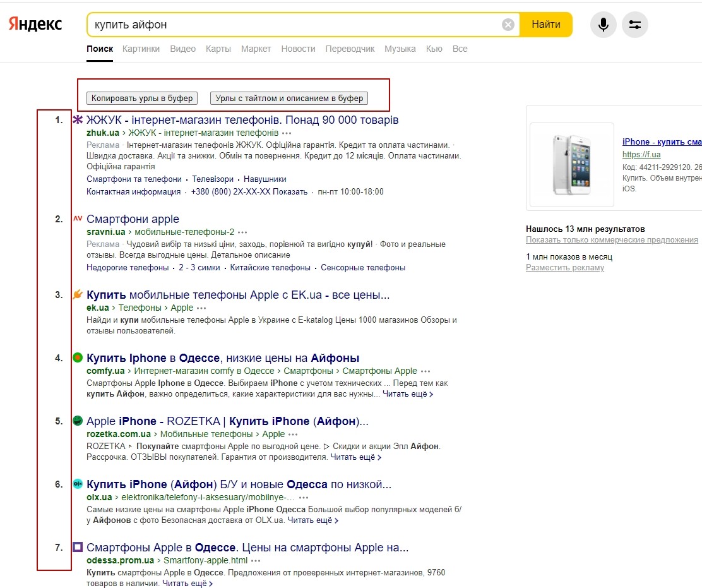Open 'Смартфоны Apple в Одессе' prom result
Screen dimensions: 702x588
coord(247,547)
